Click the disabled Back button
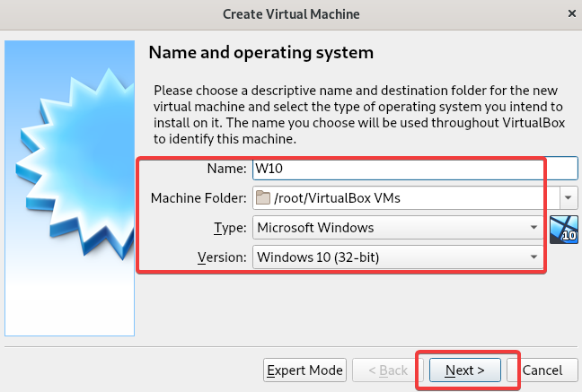The image size is (582, 392). pyautogui.click(x=388, y=370)
